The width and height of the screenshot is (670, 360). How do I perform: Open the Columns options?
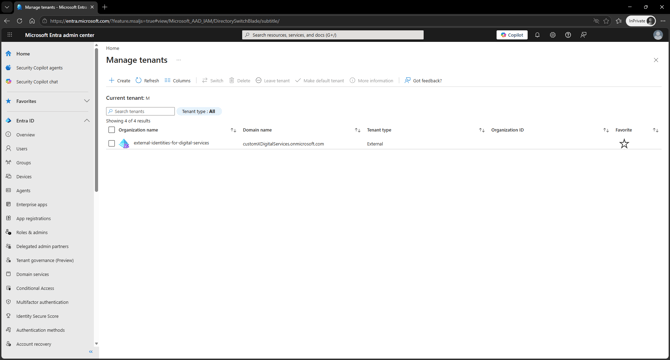177,80
